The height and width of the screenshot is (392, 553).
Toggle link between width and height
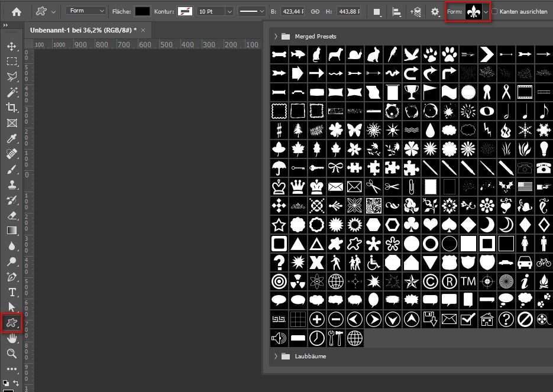click(x=315, y=12)
